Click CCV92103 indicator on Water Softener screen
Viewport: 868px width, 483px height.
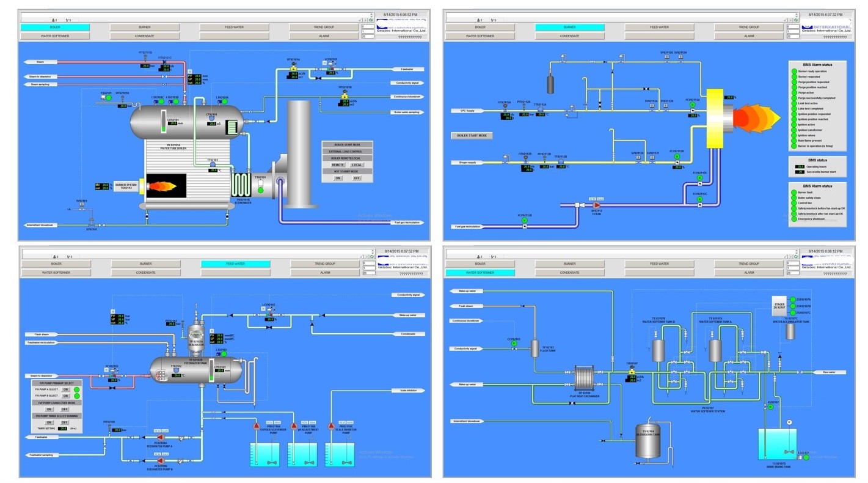[x=514, y=343]
